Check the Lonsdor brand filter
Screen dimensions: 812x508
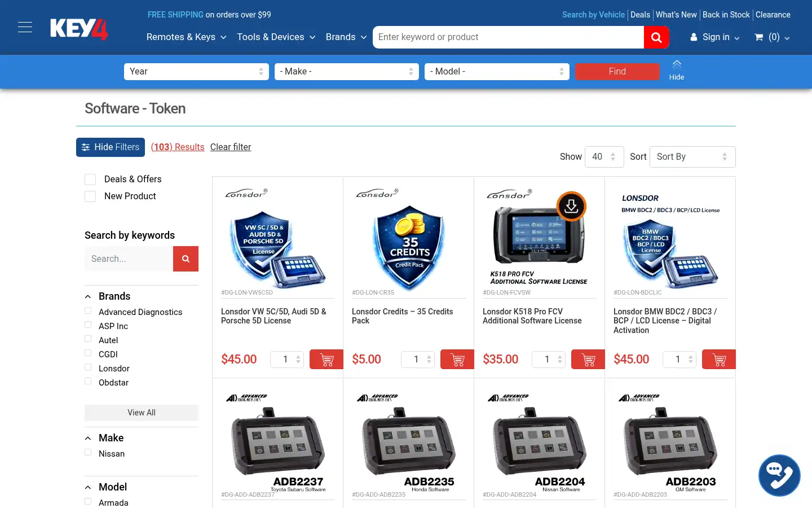point(88,367)
